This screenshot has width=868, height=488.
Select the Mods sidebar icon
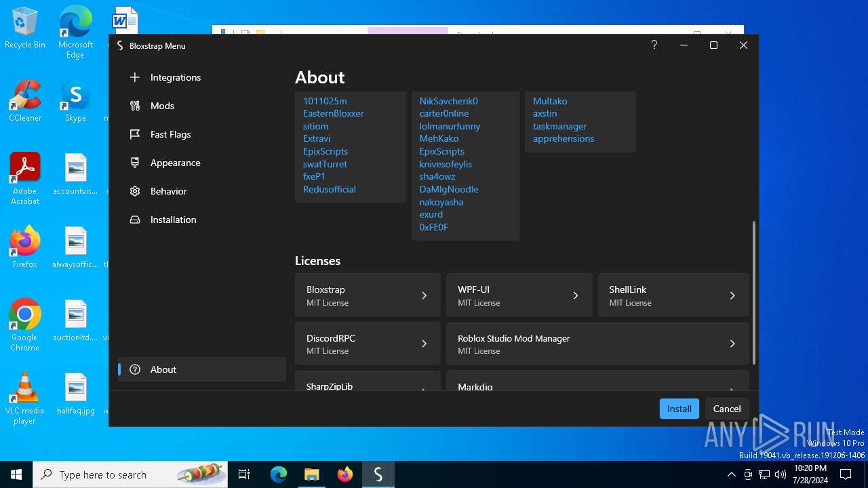pyautogui.click(x=135, y=106)
